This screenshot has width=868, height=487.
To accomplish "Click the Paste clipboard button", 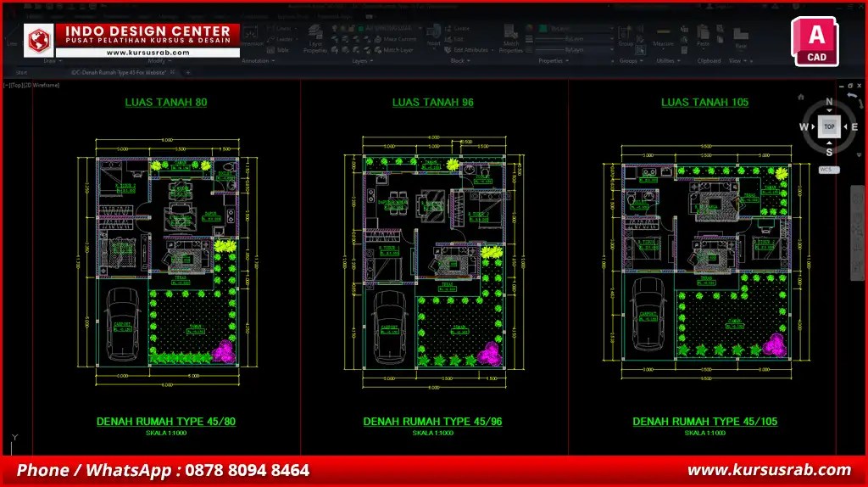I will click(x=704, y=36).
